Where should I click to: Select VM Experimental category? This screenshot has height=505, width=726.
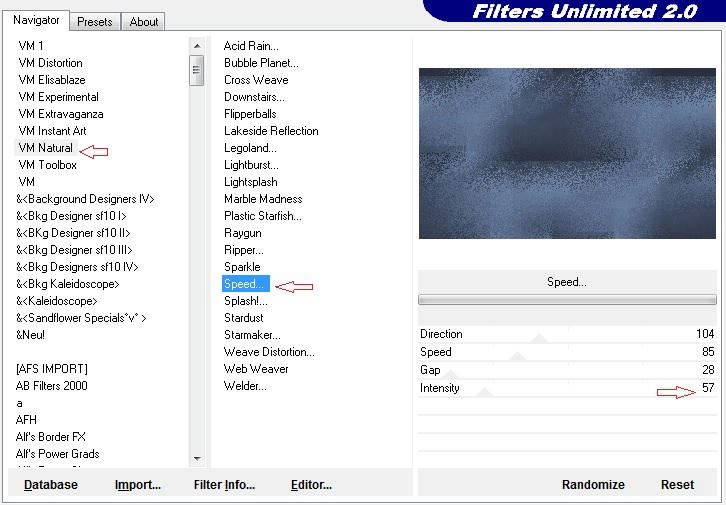(x=58, y=97)
